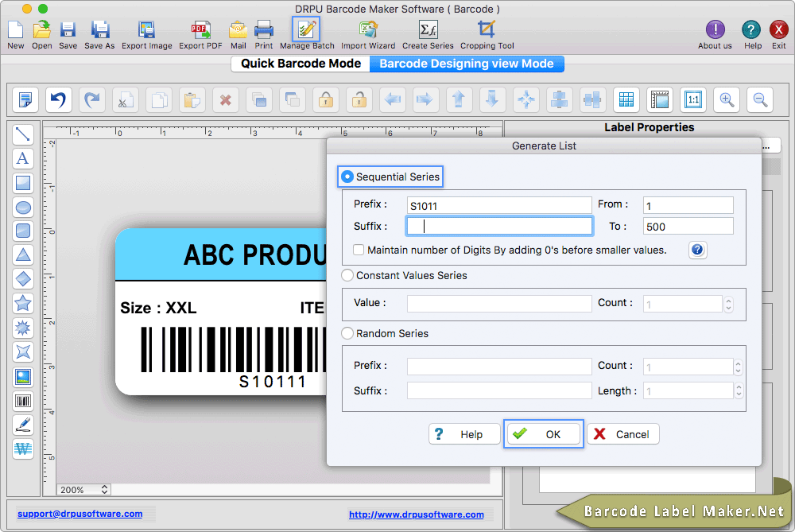Click the From value field
The width and height of the screenshot is (795, 532).
coord(688,205)
